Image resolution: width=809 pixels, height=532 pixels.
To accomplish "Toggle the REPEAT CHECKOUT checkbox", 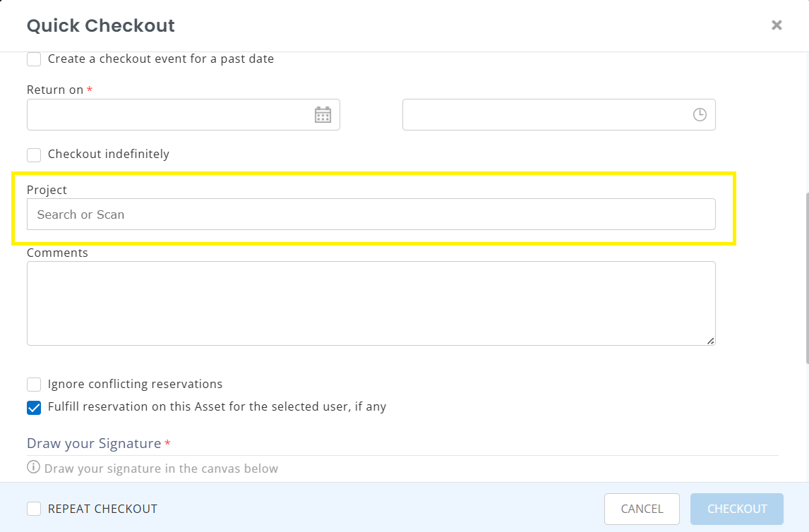I will [x=34, y=509].
